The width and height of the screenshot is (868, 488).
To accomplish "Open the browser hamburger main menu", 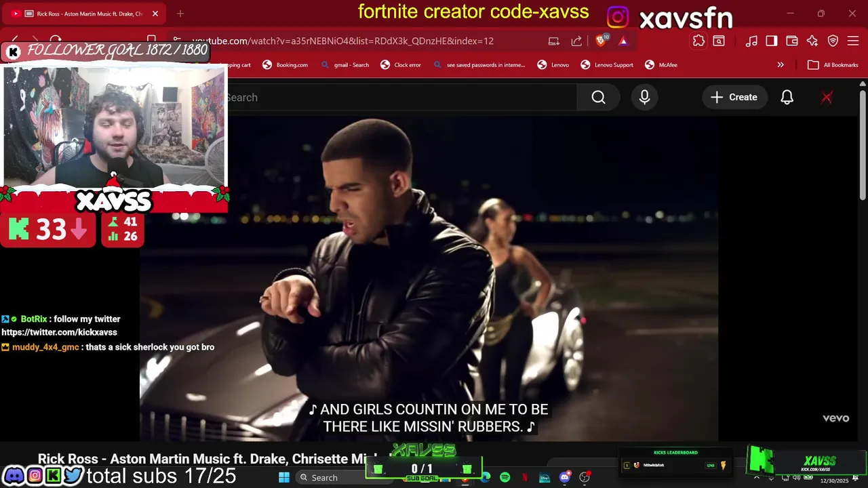I will (853, 41).
